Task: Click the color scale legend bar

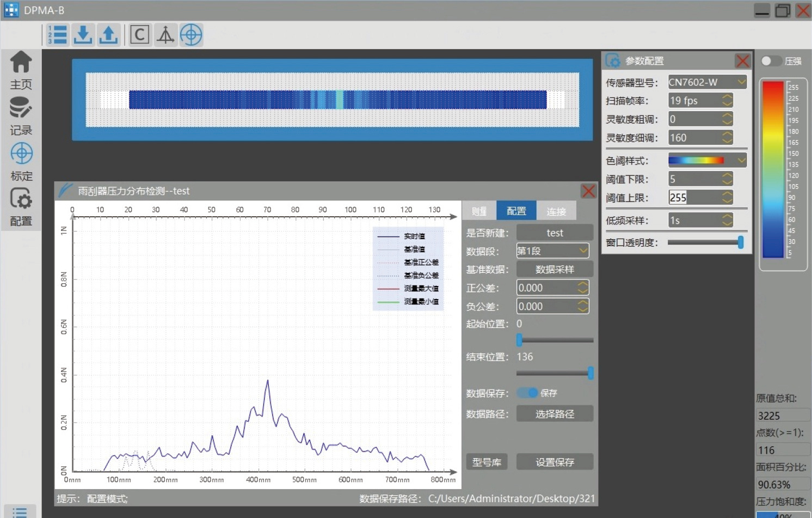Action: [x=773, y=169]
